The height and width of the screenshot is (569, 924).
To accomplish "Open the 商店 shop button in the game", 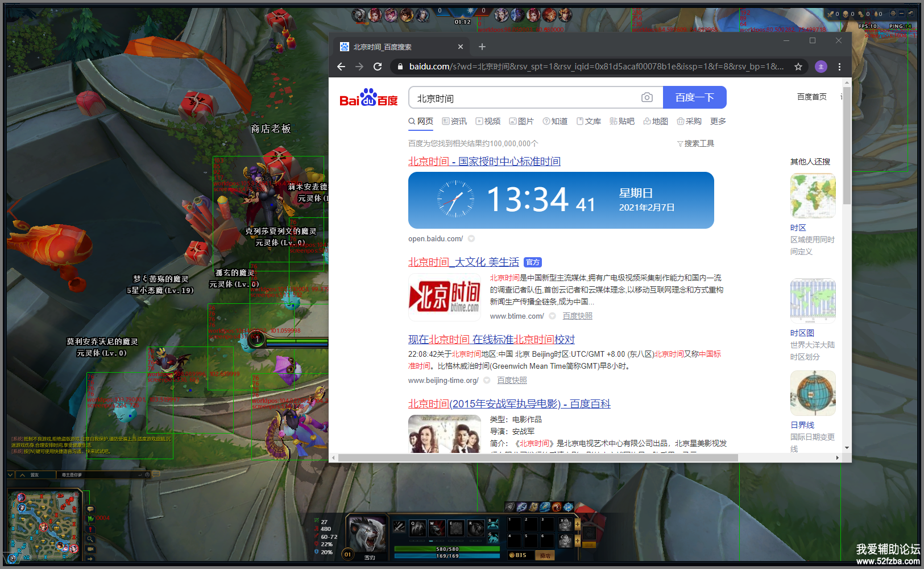I will click(545, 555).
